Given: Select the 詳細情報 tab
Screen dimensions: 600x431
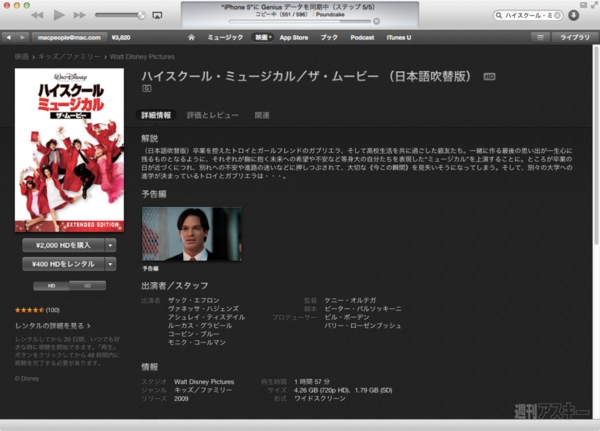Looking at the screenshot, I should (156, 115).
